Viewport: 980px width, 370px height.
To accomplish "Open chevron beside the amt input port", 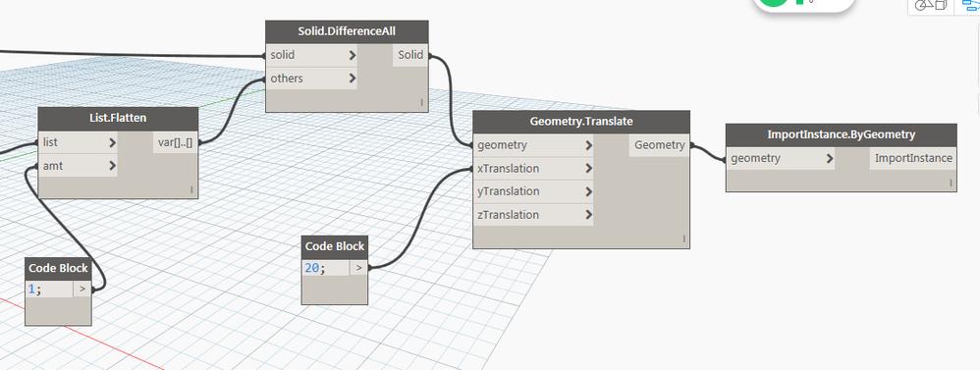I will pyautogui.click(x=112, y=166).
